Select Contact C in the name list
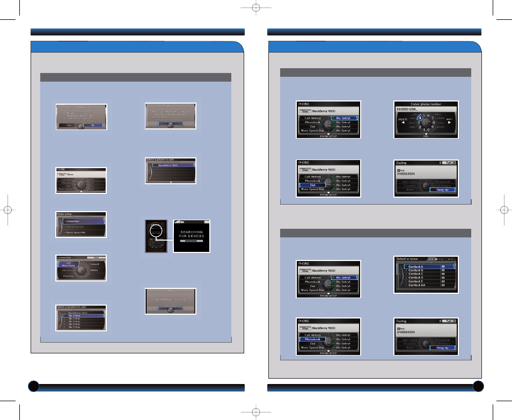512x420 pixels. coord(429,274)
